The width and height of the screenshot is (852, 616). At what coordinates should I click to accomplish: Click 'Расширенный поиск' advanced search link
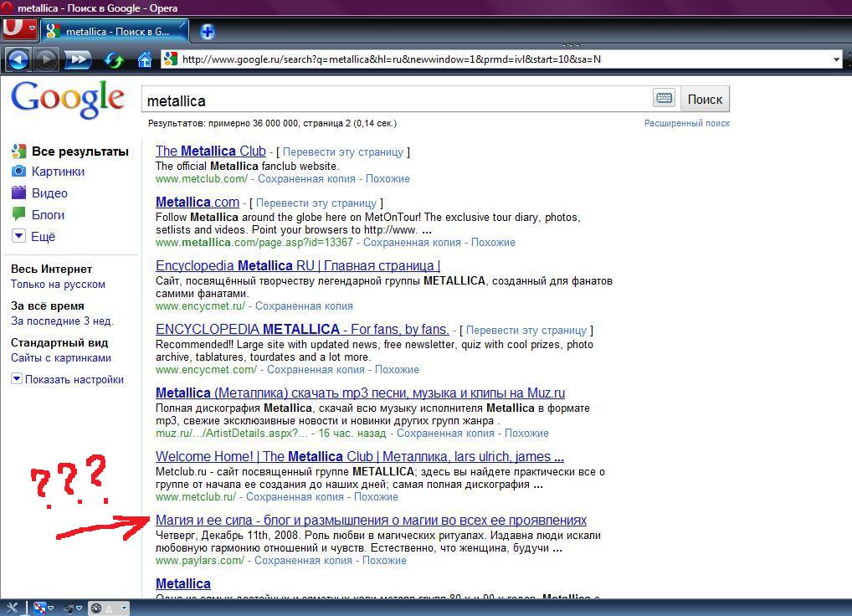point(686,123)
